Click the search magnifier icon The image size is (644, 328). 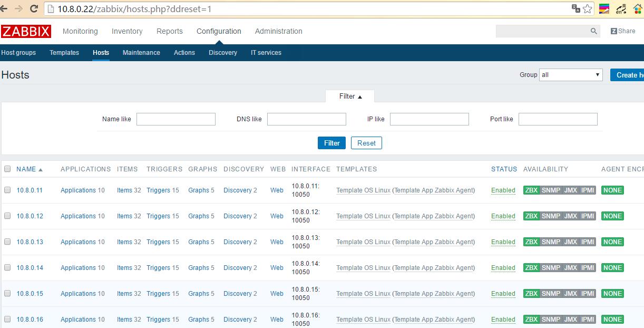pos(594,32)
